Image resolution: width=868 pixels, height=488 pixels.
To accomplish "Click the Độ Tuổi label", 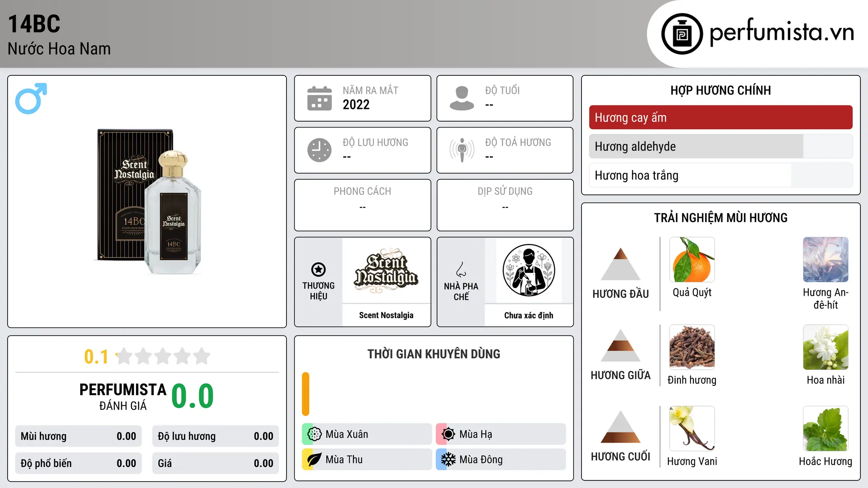I will tap(502, 90).
